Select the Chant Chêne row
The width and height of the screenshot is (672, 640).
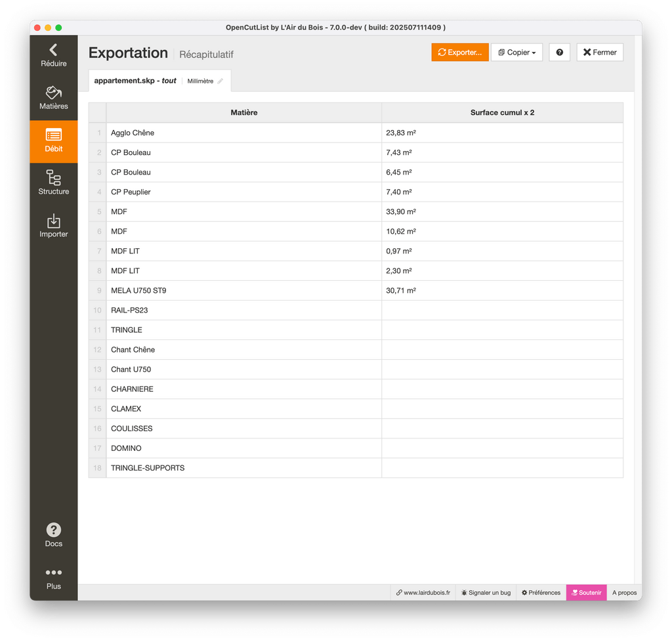356,350
